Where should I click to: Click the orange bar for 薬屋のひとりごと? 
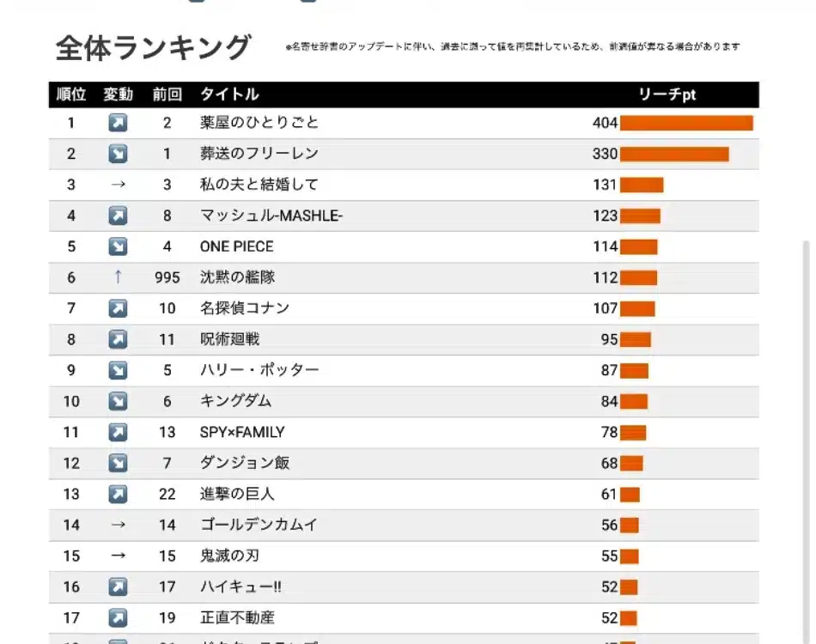(x=686, y=123)
